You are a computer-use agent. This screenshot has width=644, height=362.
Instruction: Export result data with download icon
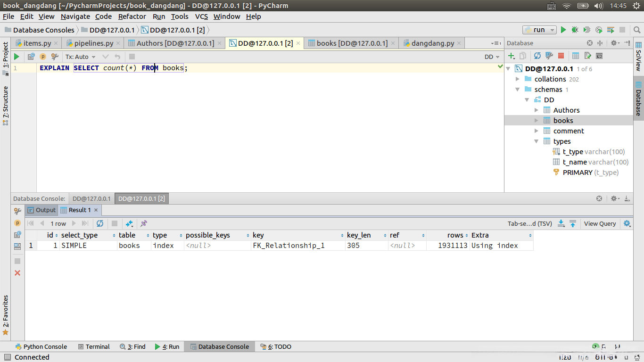point(561,223)
